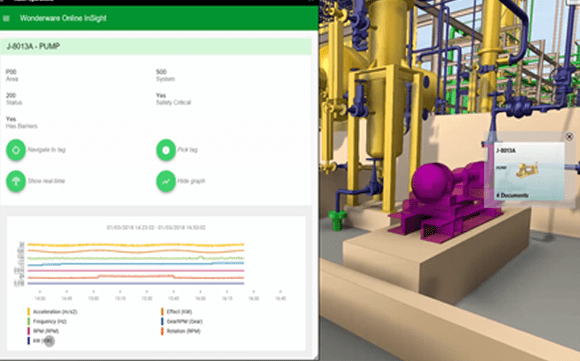This screenshot has width=580, height=361.
Task: Open the 4 Documents link
Action: [x=512, y=195]
